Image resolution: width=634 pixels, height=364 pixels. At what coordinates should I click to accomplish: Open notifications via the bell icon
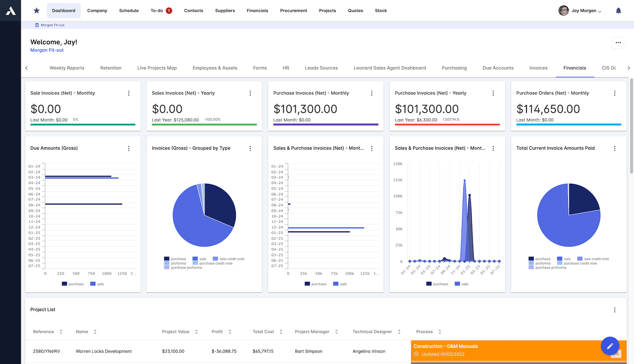pos(618,11)
